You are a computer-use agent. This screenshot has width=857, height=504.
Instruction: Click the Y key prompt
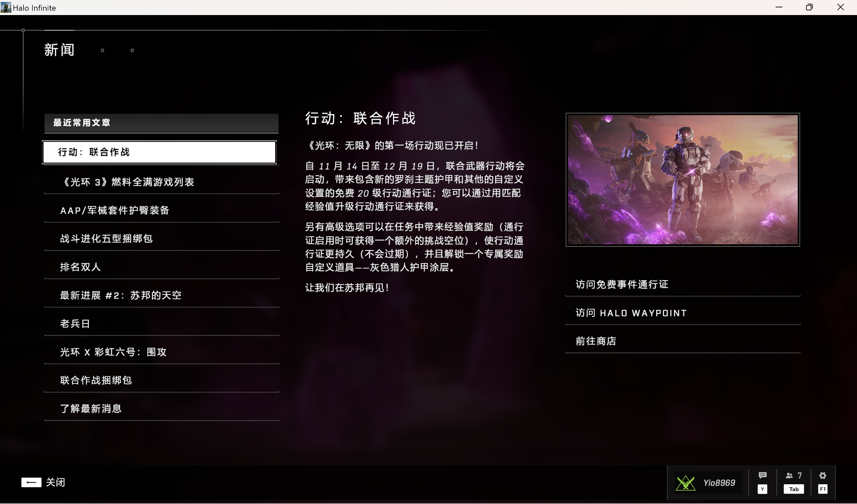tap(763, 489)
